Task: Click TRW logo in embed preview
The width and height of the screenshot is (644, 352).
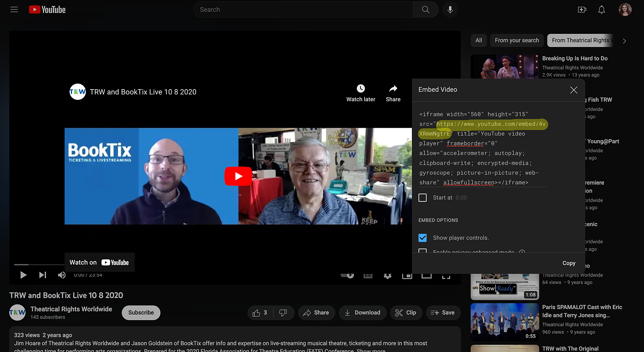Action: coord(78,92)
